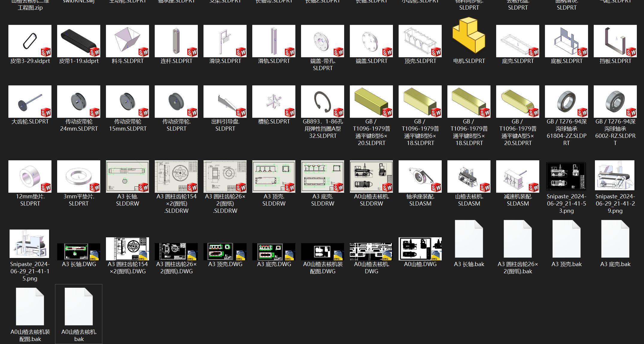Viewport: 644px width, 344px height.
Task: Select the A3 底壳.SLDDRW drawing thumbnail
Action: click(323, 176)
